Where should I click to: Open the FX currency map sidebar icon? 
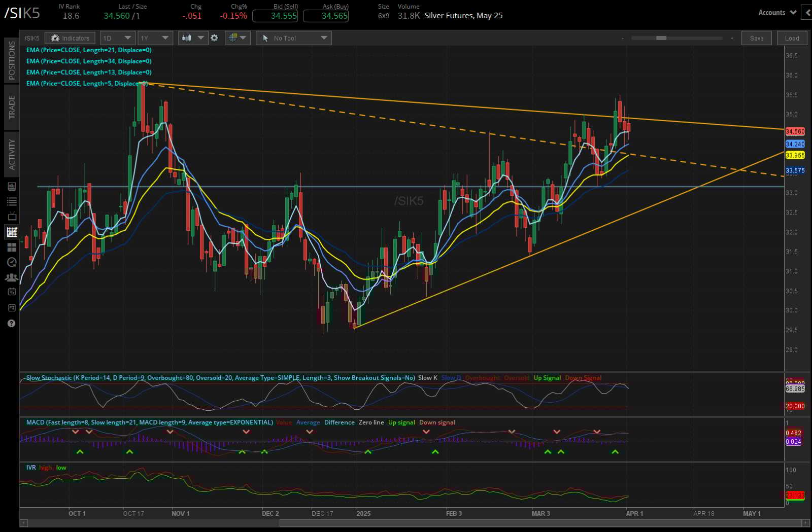pyautogui.click(x=12, y=307)
